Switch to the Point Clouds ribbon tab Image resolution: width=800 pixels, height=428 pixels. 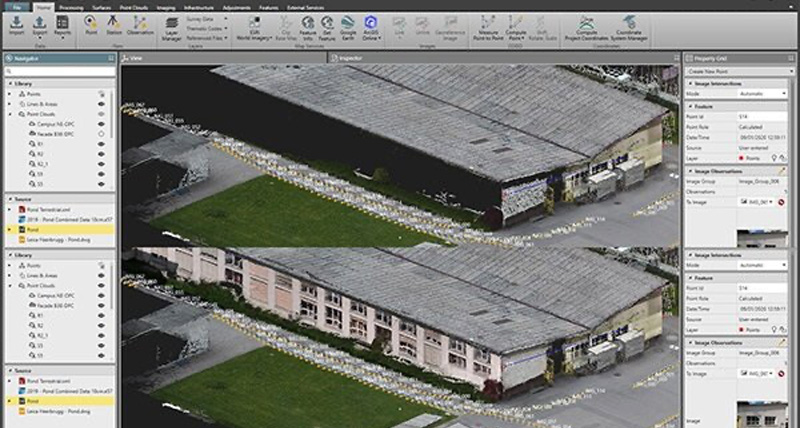[134, 5]
